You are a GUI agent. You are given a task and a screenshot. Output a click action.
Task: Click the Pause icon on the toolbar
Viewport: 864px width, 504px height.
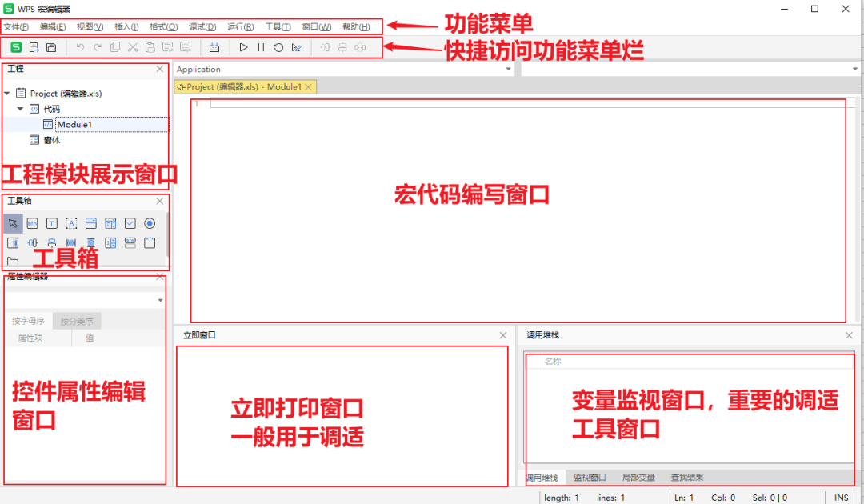(261, 47)
